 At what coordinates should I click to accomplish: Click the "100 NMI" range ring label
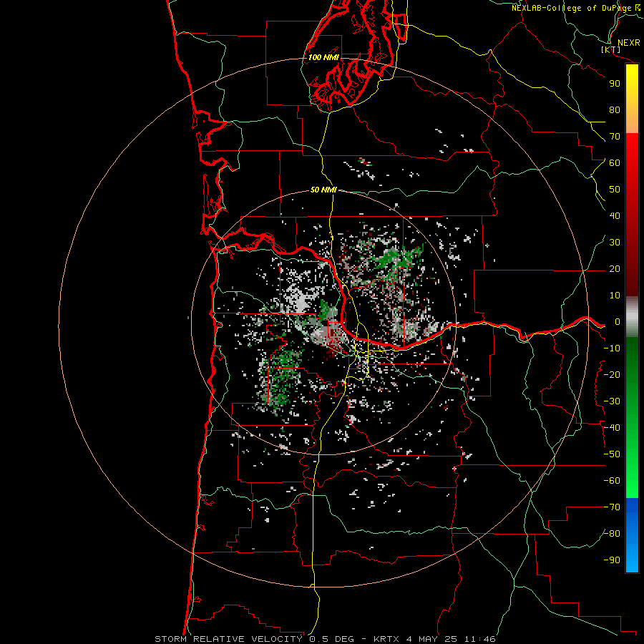(323, 57)
